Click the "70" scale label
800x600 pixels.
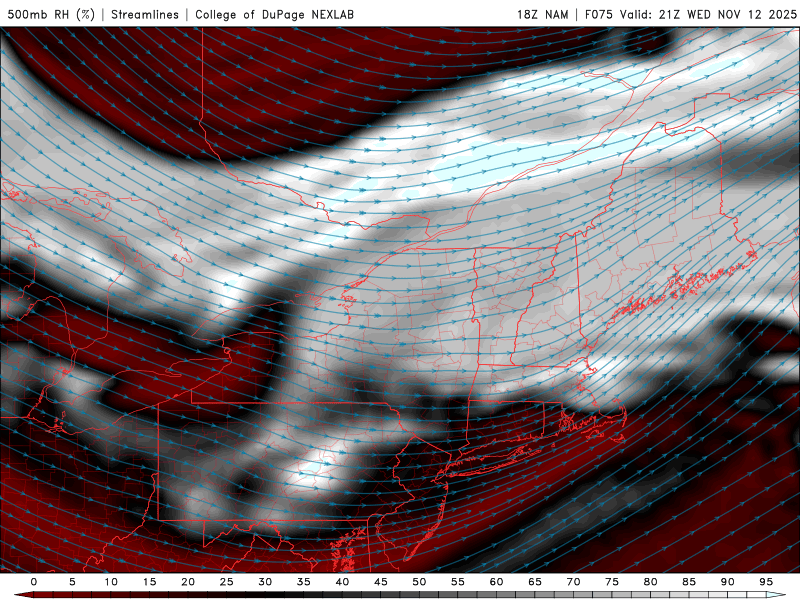(573, 582)
